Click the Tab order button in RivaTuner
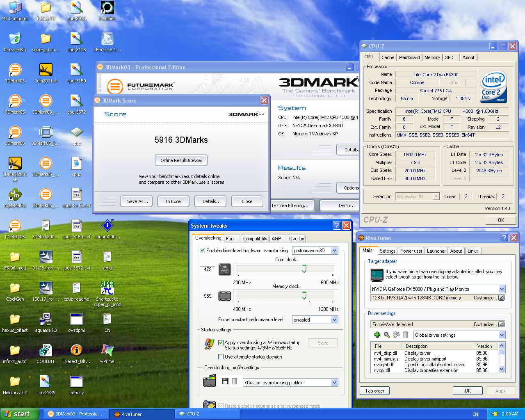The width and height of the screenshot is (525, 420). pos(374,391)
